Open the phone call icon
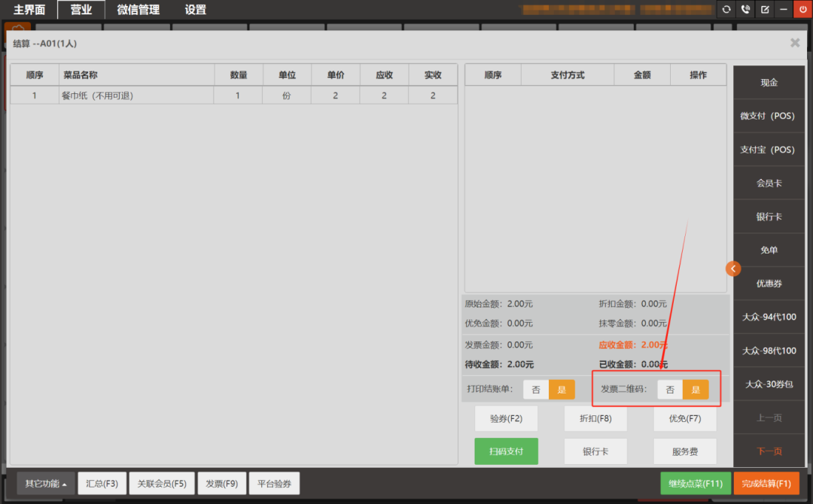Screen dimensions: 813x504 (746, 10)
